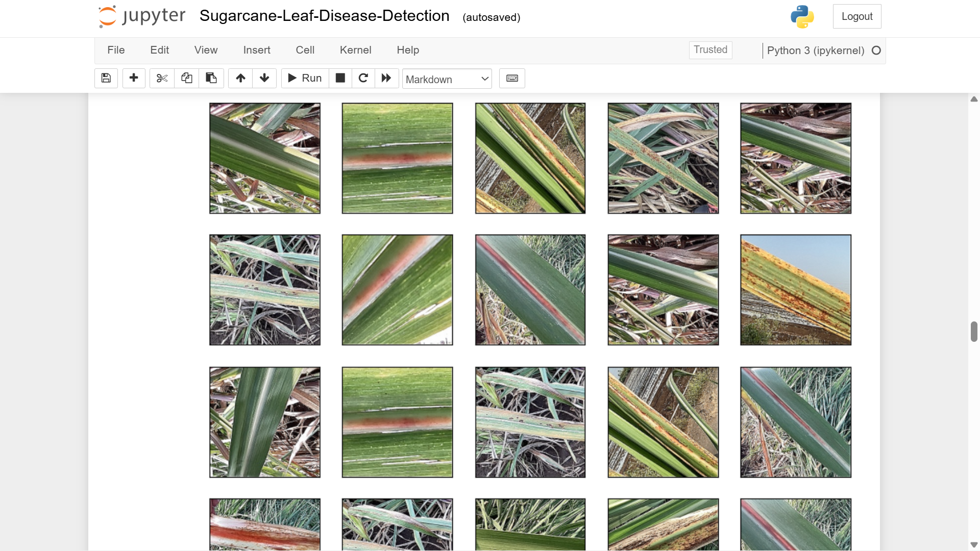Open the Edit menu
980x551 pixels.
pos(159,50)
